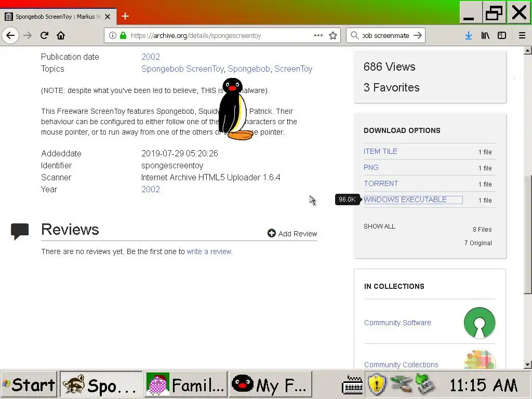The image size is (532, 399).
Task: Open the ScreenToy topic link
Action: (x=293, y=69)
